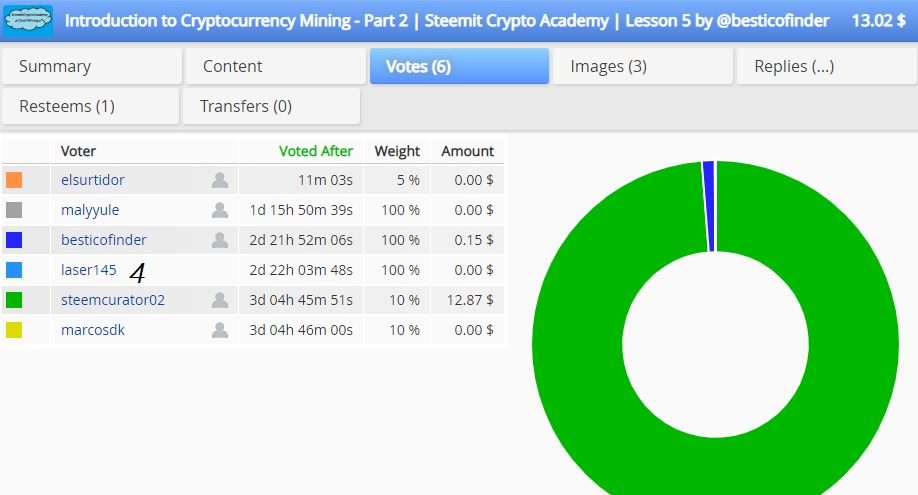
Task: Click the light blue swatch for laser145
Action: [x=14, y=270]
